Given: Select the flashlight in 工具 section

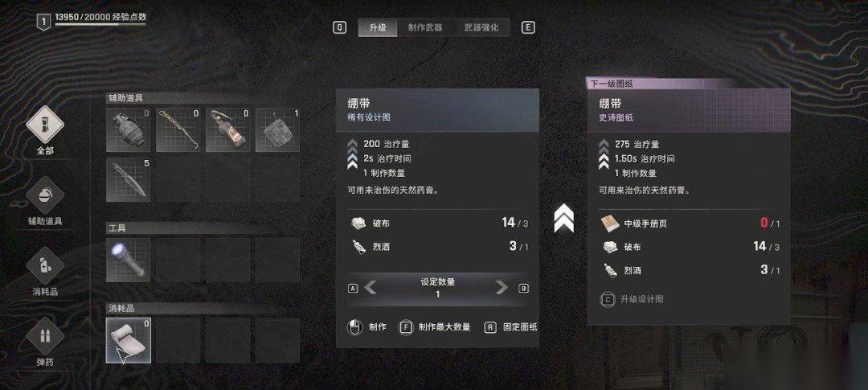Looking at the screenshot, I should pos(129,261).
